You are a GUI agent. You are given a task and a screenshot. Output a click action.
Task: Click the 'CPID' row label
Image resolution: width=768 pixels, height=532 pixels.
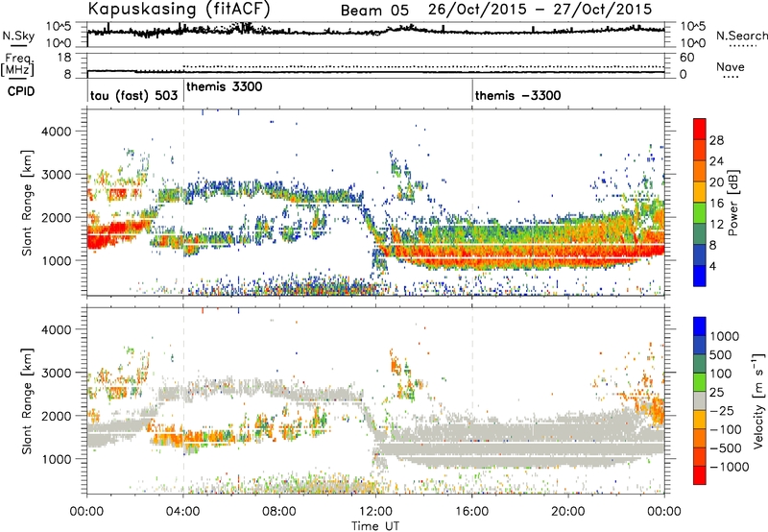21,91
